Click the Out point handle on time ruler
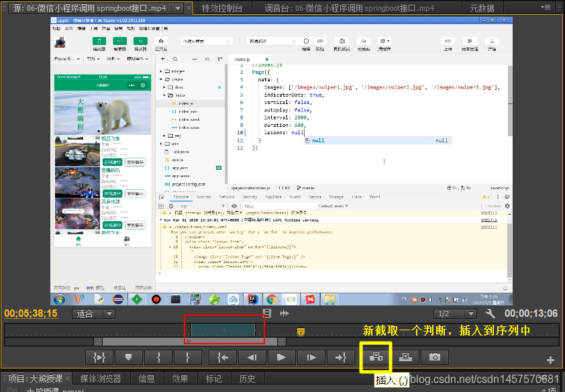The width and height of the screenshot is (565, 392). coord(255,330)
